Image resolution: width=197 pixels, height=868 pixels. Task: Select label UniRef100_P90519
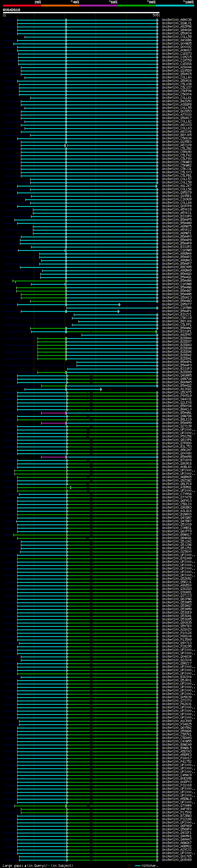click(177, 396)
